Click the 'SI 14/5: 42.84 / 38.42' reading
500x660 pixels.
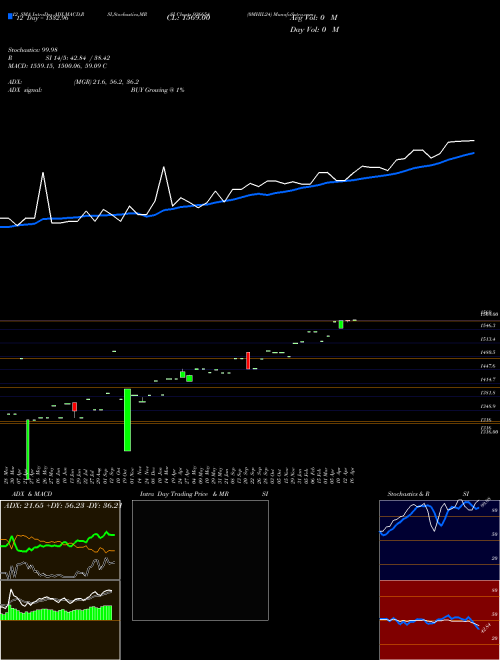point(78,58)
